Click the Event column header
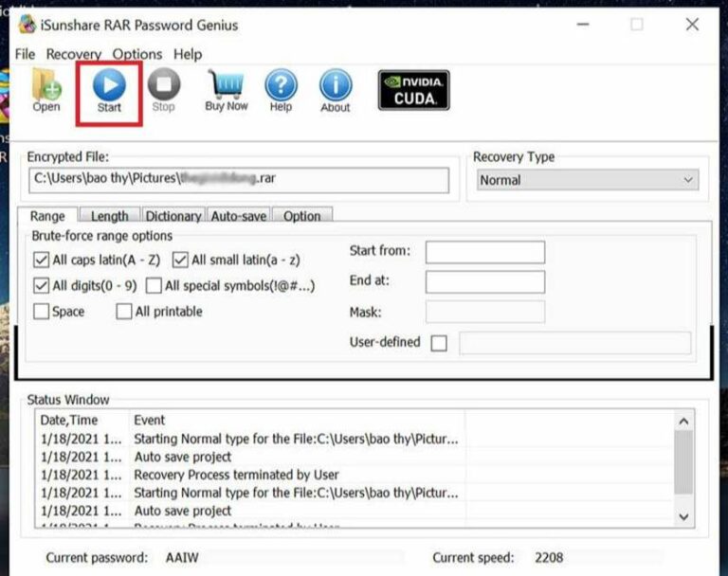The height and width of the screenshot is (576, 728). point(297,420)
